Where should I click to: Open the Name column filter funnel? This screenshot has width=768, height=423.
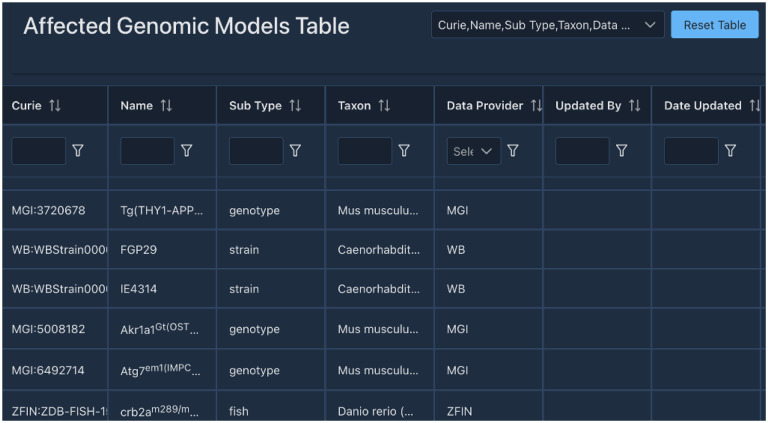(187, 150)
